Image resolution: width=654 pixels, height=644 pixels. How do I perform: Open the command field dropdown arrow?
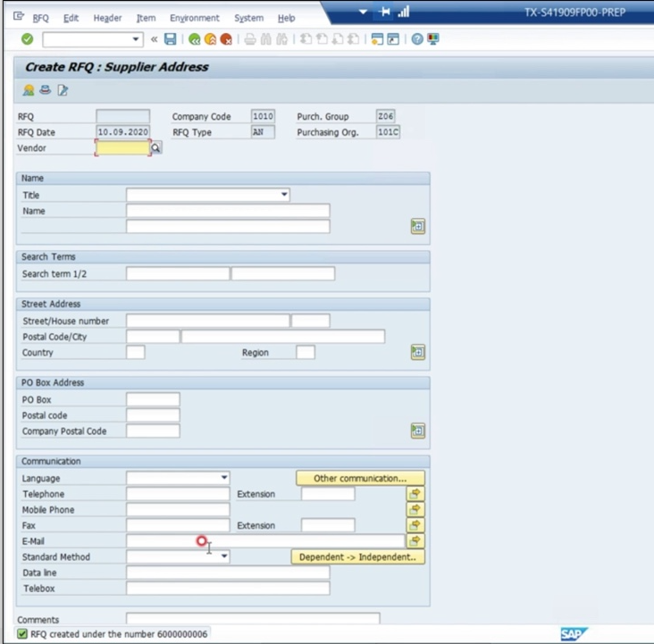(x=136, y=39)
